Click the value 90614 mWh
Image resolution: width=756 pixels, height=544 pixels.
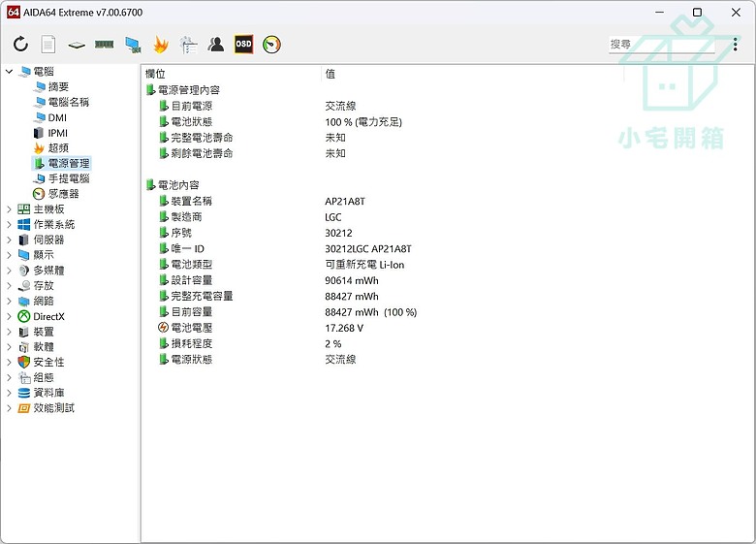352,280
